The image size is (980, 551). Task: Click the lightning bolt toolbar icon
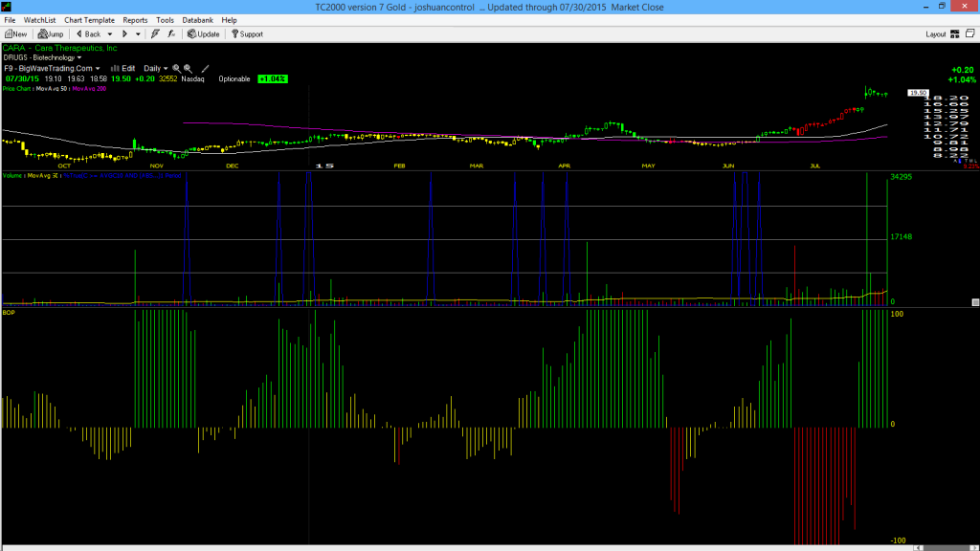coord(155,34)
